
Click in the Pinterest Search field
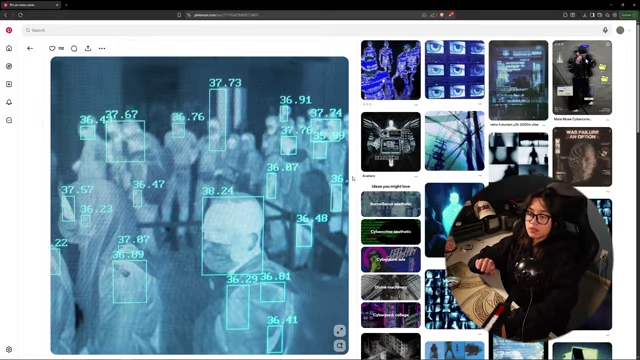[x=318, y=30]
